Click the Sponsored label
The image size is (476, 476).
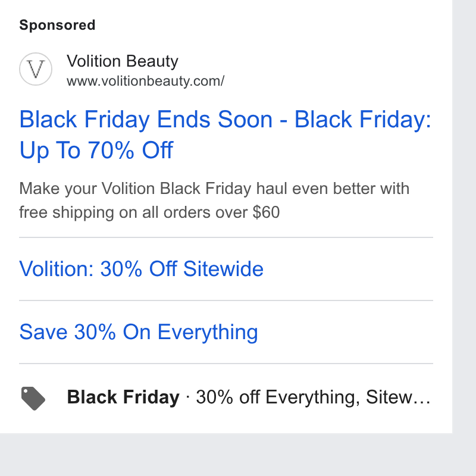(x=57, y=25)
